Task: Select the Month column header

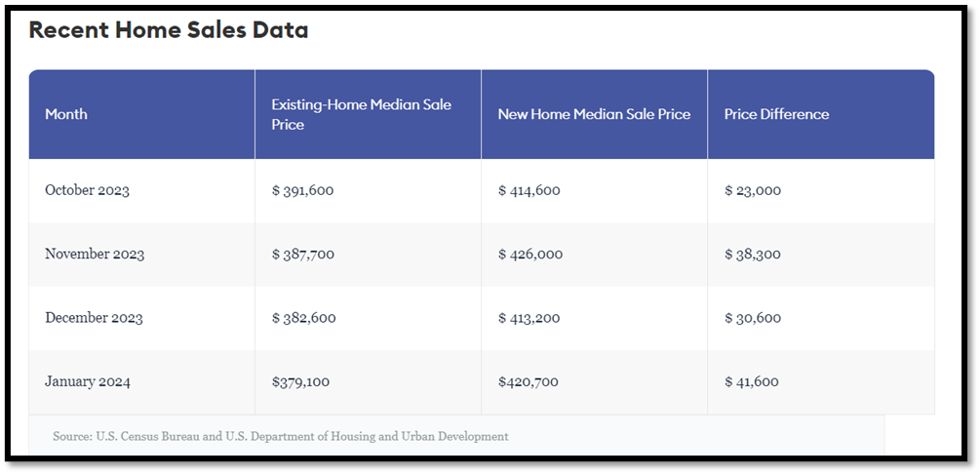Action: point(66,114)
